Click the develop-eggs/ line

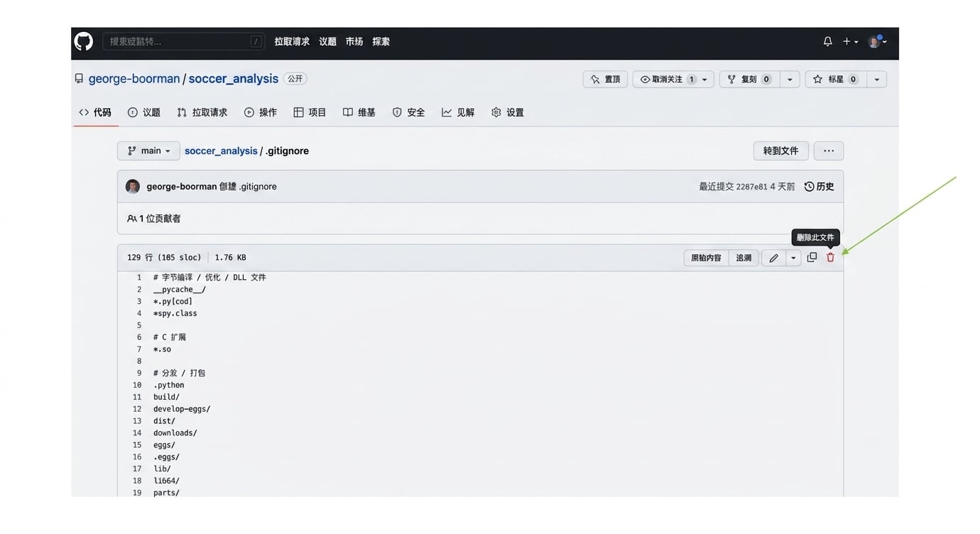point(182,409)
